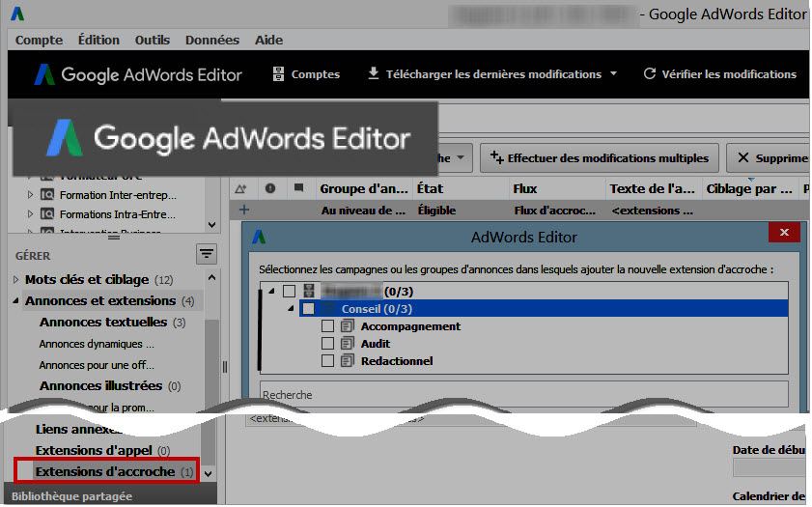Open the Édition menu
This screenshot has height=507, width=812.
pos(98,40)
